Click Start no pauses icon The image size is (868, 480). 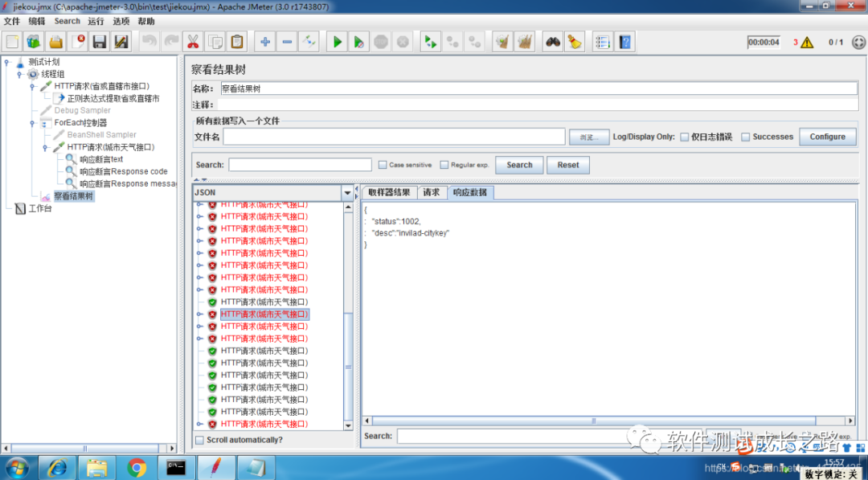click(358, 42)
